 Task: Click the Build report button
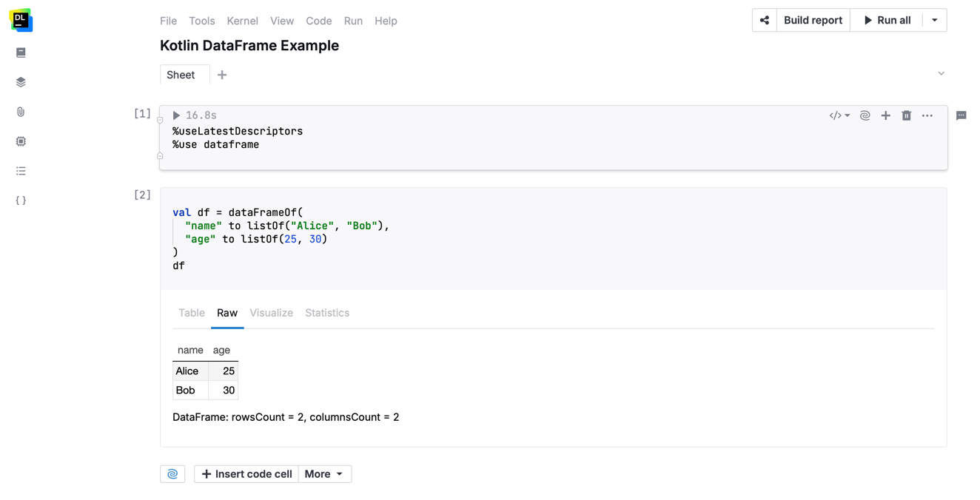click(813, 21)
